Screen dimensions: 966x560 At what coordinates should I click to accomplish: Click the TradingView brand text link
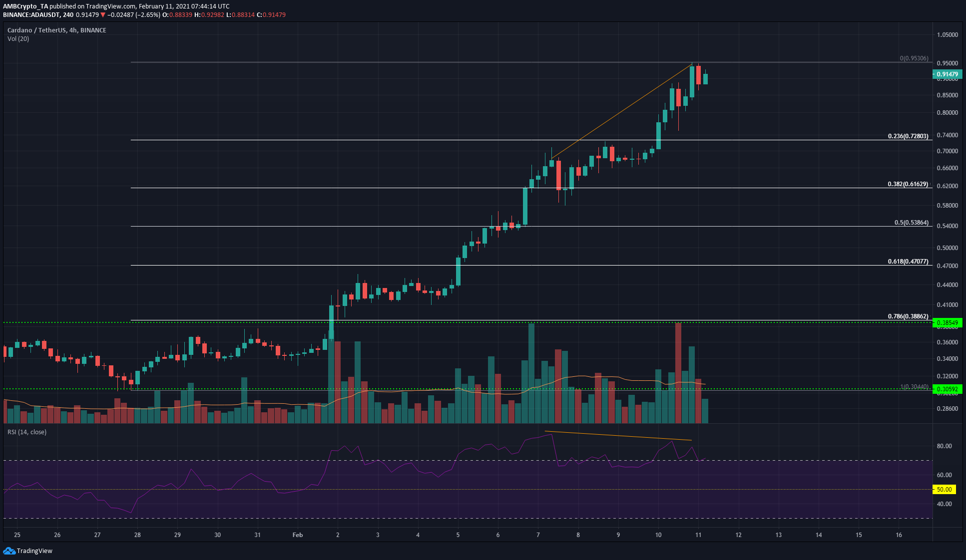point(34,551)
